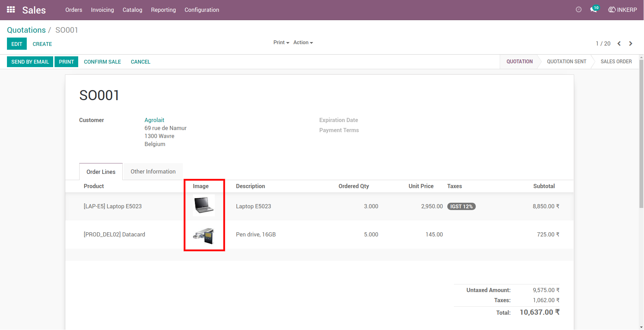
Task: Open the Reporting menu
Action: tap(163, 10)
